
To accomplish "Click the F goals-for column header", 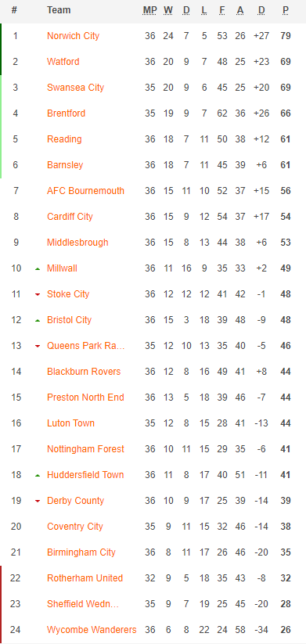I will [x=222, y=10].
